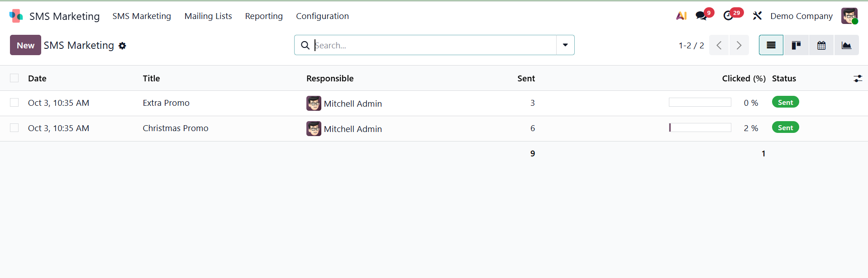Check the Christmas Promo row checkbox
The image size is (868, 278).
tap(14, 128)
